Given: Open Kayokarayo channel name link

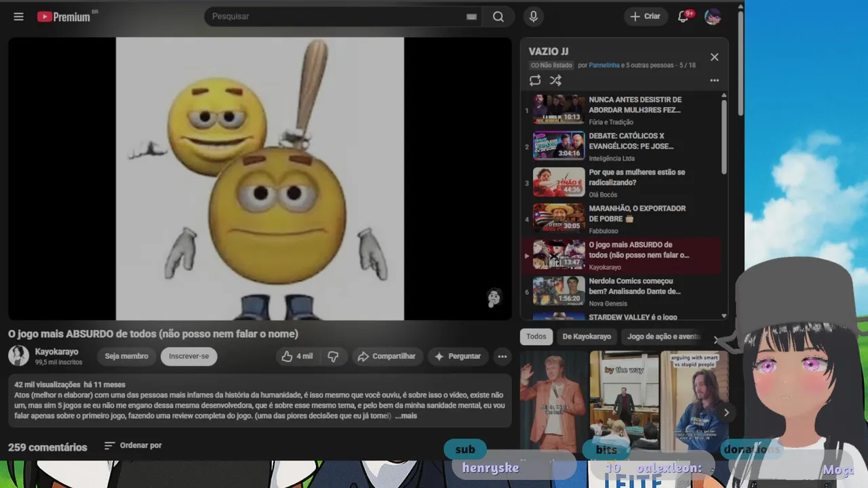Looking at the screenshot, I should pyautogui.click(x=57, y=352).
